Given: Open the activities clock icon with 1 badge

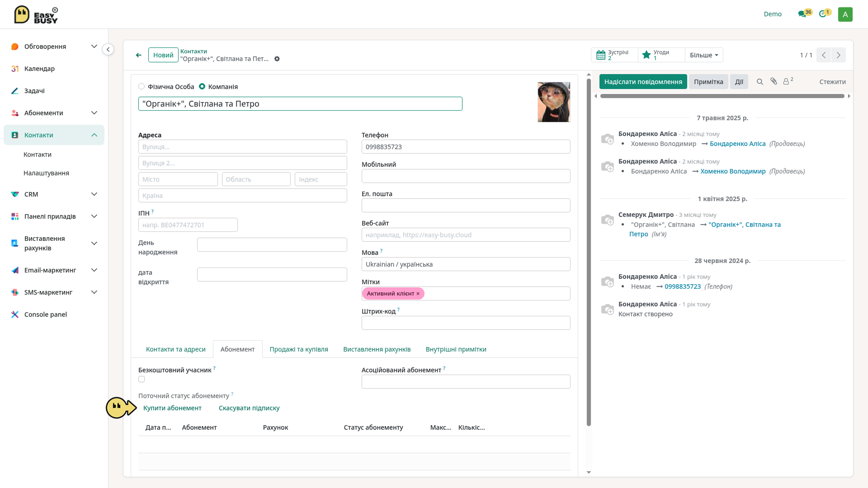Looking at the screenshot, I should 822,14.
